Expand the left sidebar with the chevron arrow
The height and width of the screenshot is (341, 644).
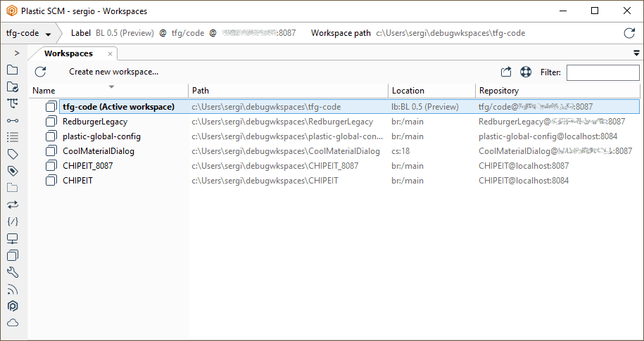[x=17, y=53]
